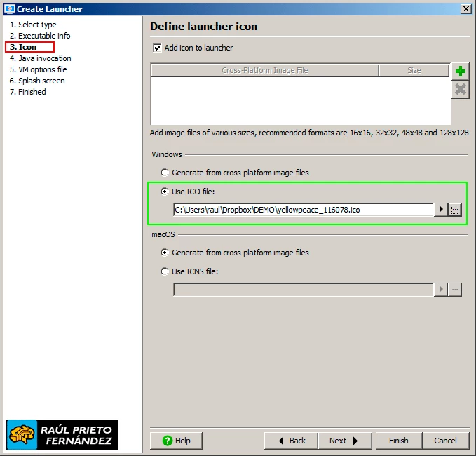Jump to step 7. Finished
This screenshot has height=456, width=476.
coord(27,92)
